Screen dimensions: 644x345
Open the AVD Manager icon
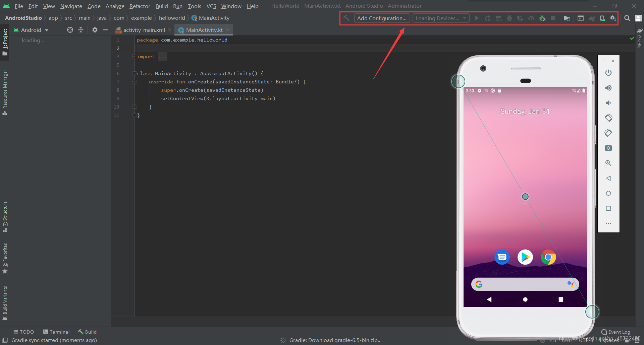coord(603,18)
